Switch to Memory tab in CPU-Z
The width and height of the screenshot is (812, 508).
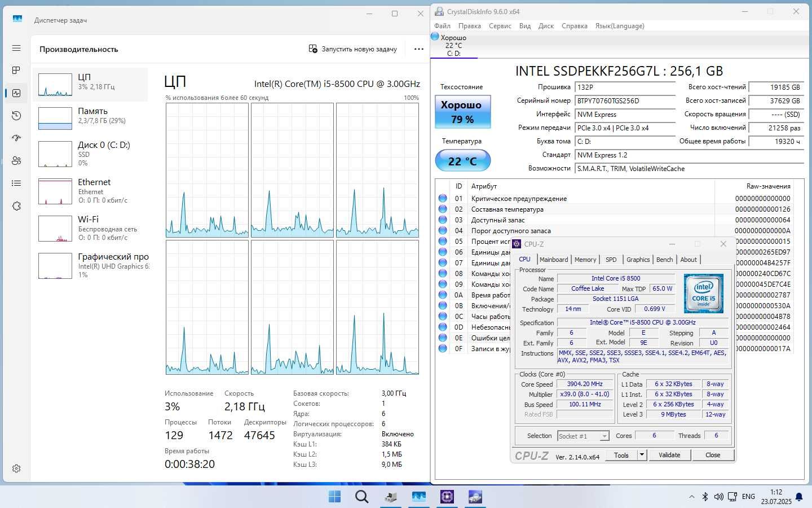click(x=585, y=260)
